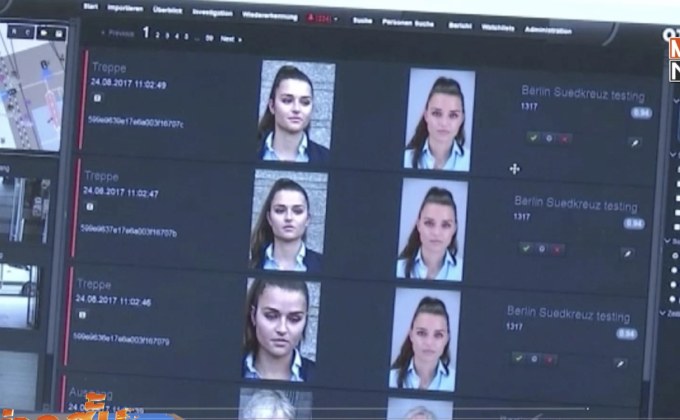Click green checkmark icon in second match row
This screenshot has height=420, width=680.
pyautogui.click(x=525, y=247)
